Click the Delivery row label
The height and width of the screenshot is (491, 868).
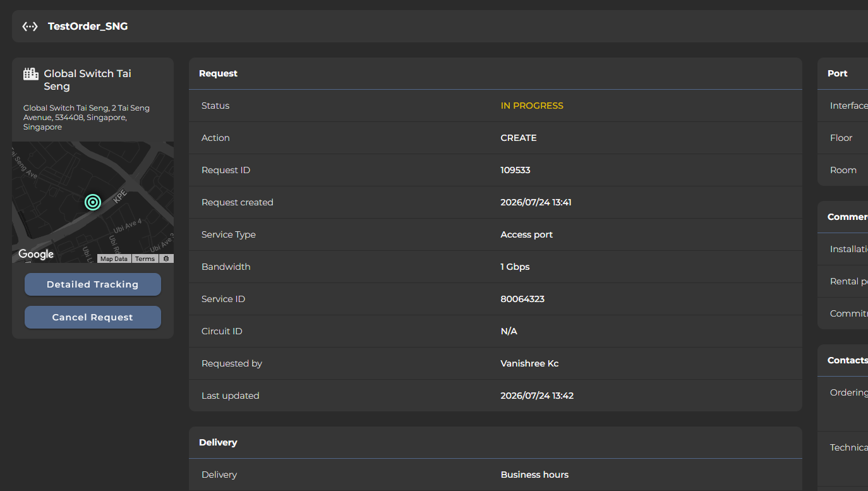pos(219,475)
